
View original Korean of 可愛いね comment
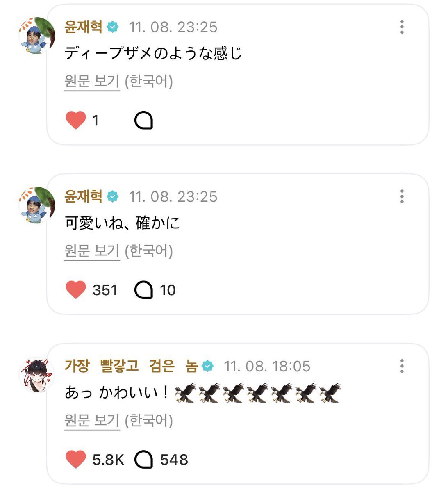pos(92,251)
